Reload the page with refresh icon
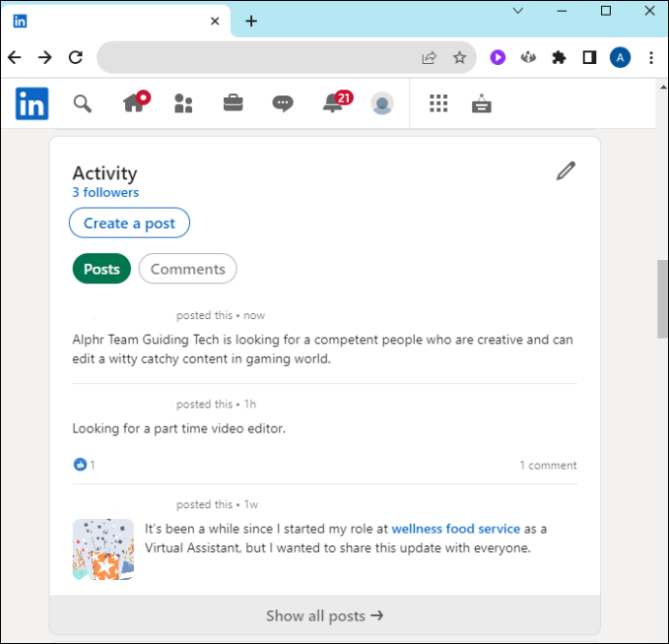Image resolution: width=669 pixels, height=644 pixels. pyautogui.click(x=76, y=57)
